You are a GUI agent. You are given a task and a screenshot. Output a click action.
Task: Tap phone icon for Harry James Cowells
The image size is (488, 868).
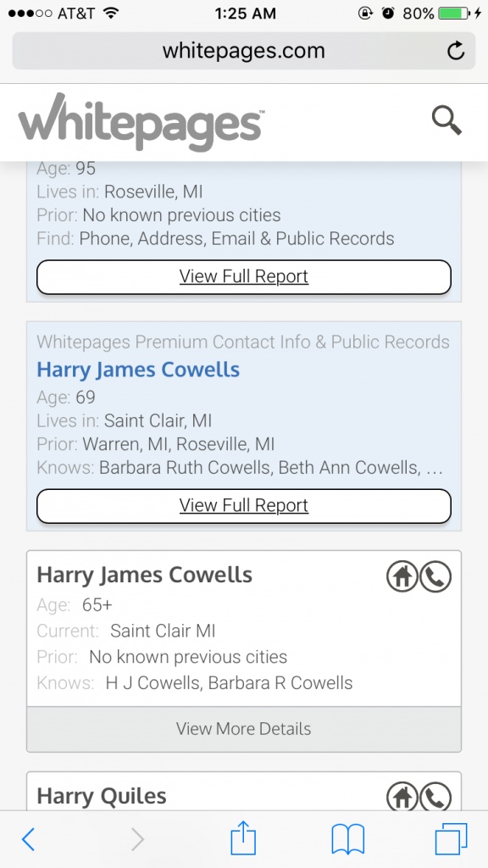435,576
